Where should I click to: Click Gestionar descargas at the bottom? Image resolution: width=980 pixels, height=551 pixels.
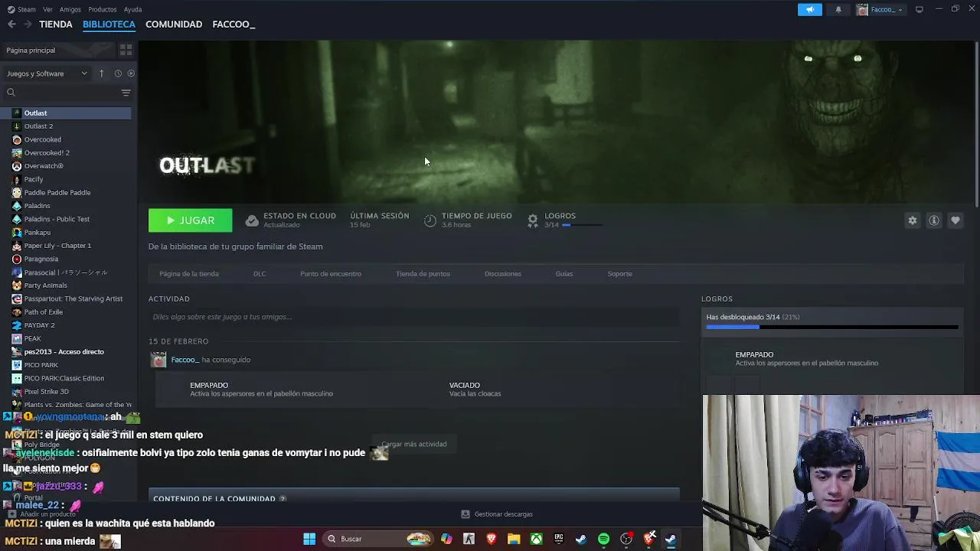(497, 514)
